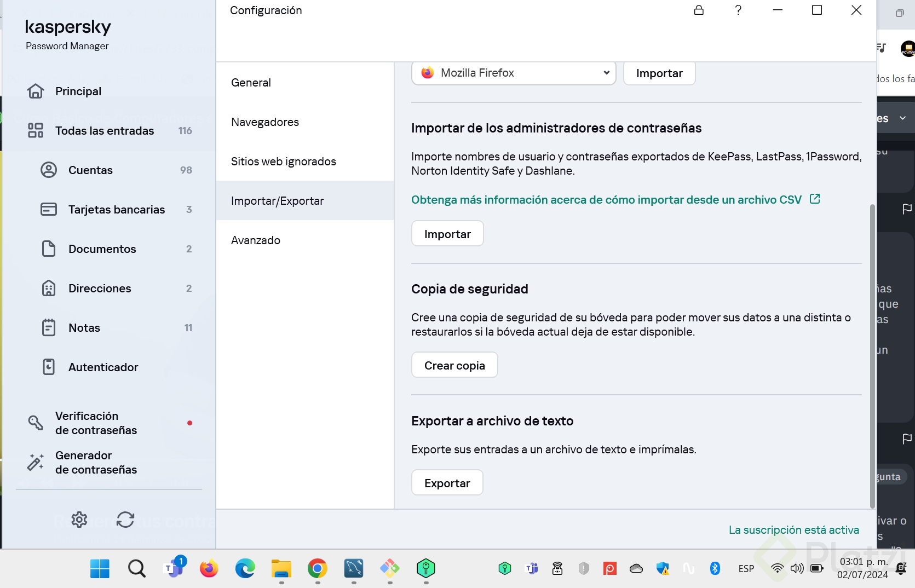Open the Autenticador icon
The height and width of the screenshot is (588, 915).
click(x=49, y=367)
